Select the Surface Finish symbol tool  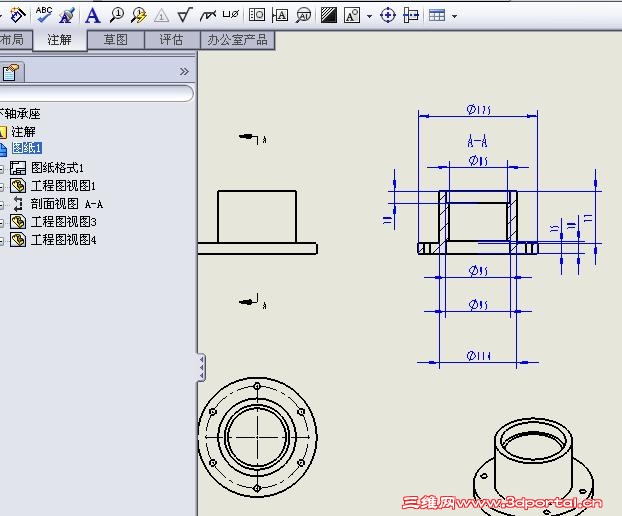[x=184, y=15]
